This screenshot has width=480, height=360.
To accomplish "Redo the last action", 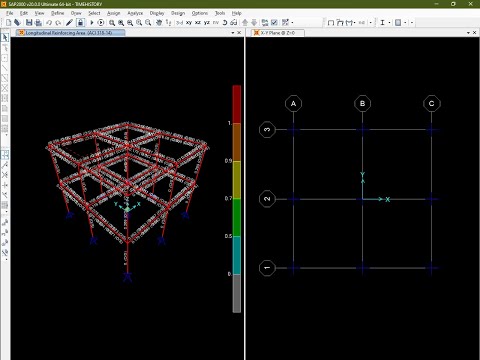I will click(x=58, y=22).
